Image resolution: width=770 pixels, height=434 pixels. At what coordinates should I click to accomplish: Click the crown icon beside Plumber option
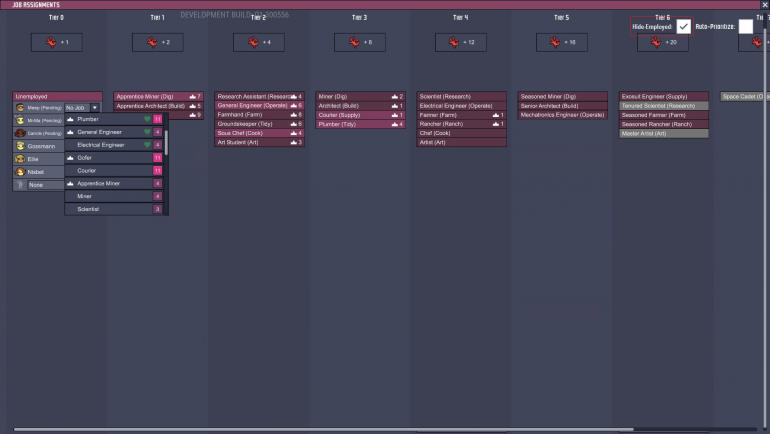coord(70,119)
